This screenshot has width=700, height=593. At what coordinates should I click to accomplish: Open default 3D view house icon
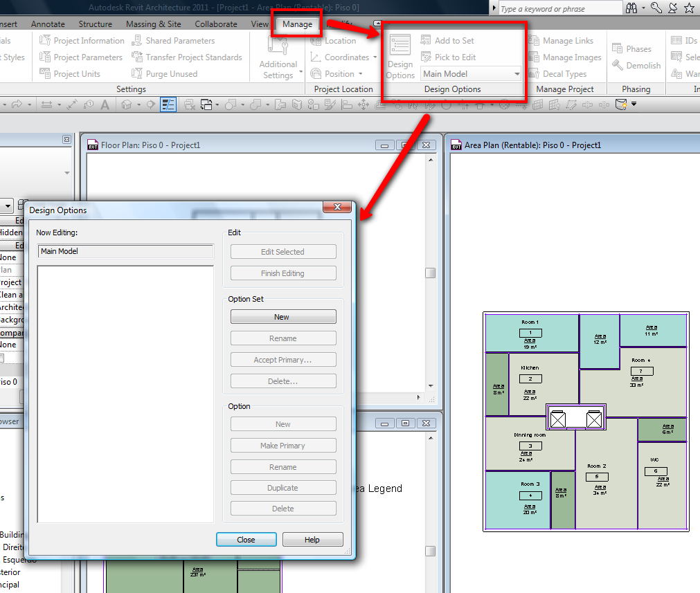[127, 105]
